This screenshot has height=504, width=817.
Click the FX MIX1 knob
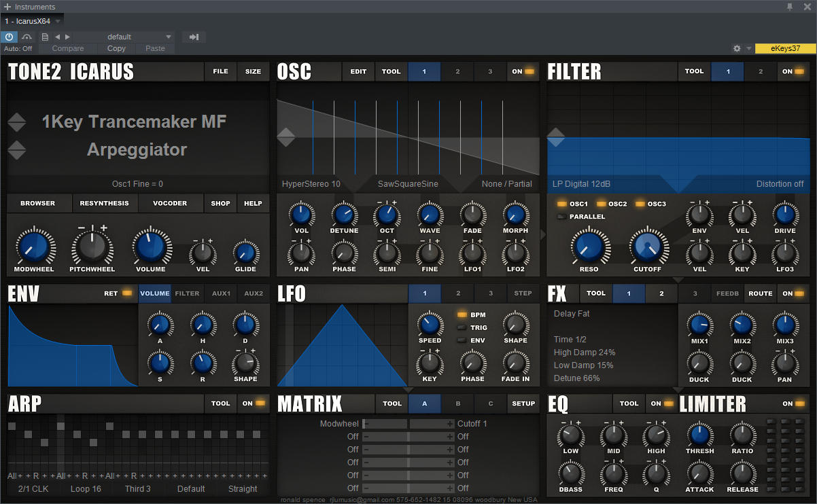coord(699,325)
